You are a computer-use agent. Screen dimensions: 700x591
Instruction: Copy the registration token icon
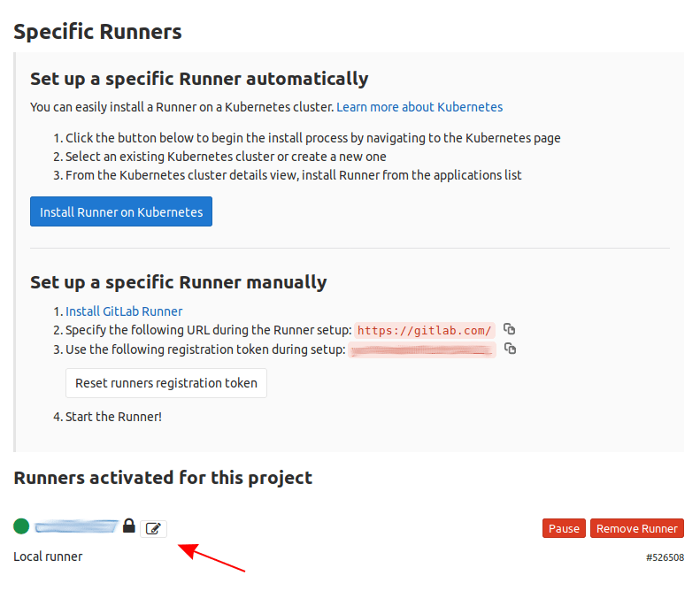tap(510, 349)
